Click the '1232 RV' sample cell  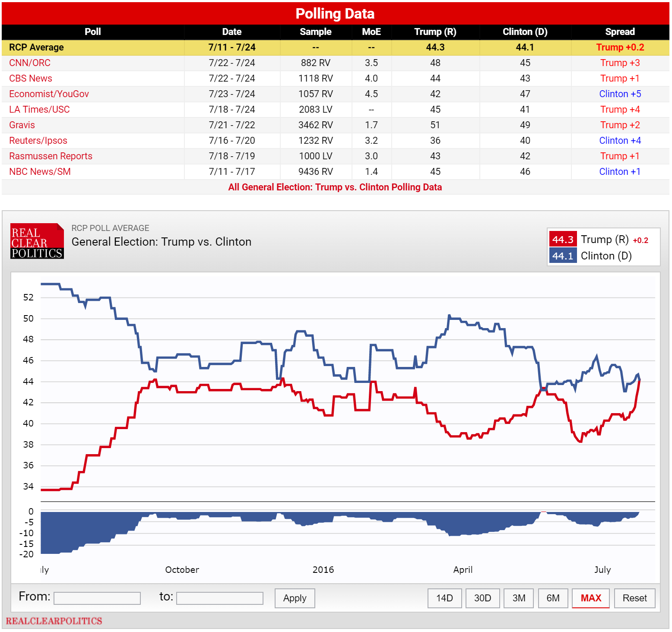pos(316,141)
